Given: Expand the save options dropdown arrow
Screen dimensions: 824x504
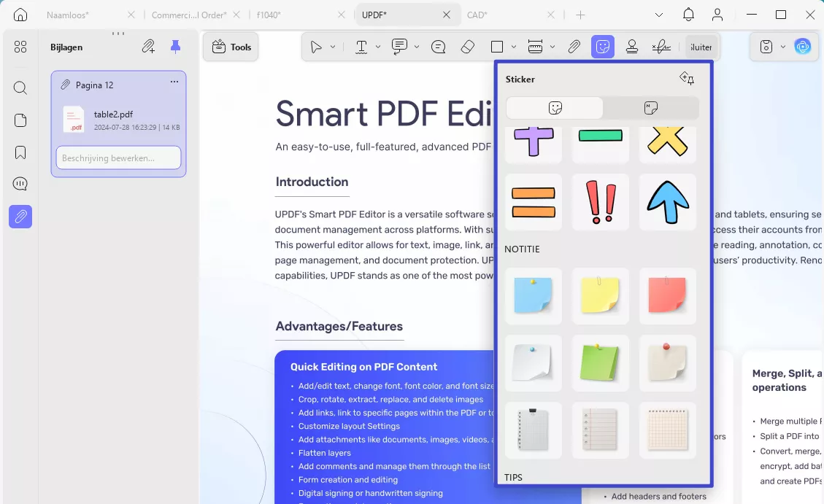Looking at the screenshot, I should click(x=783, y=47).
